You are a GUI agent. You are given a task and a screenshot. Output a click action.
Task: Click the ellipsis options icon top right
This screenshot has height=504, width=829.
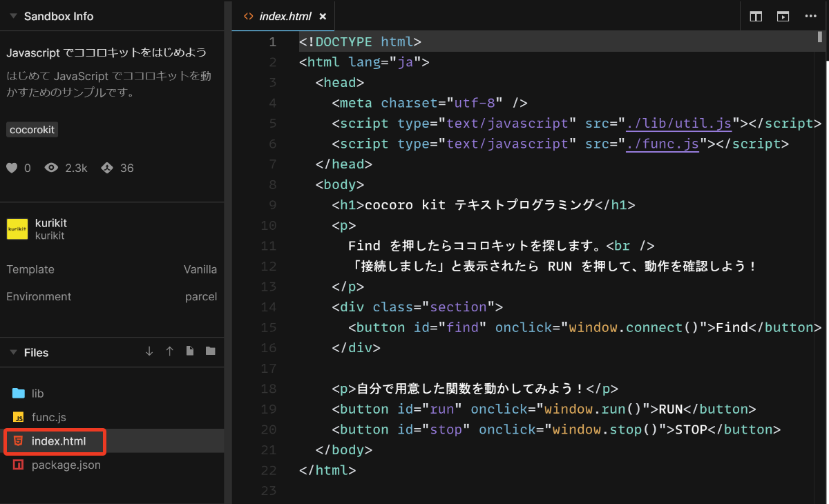point(810,16)
